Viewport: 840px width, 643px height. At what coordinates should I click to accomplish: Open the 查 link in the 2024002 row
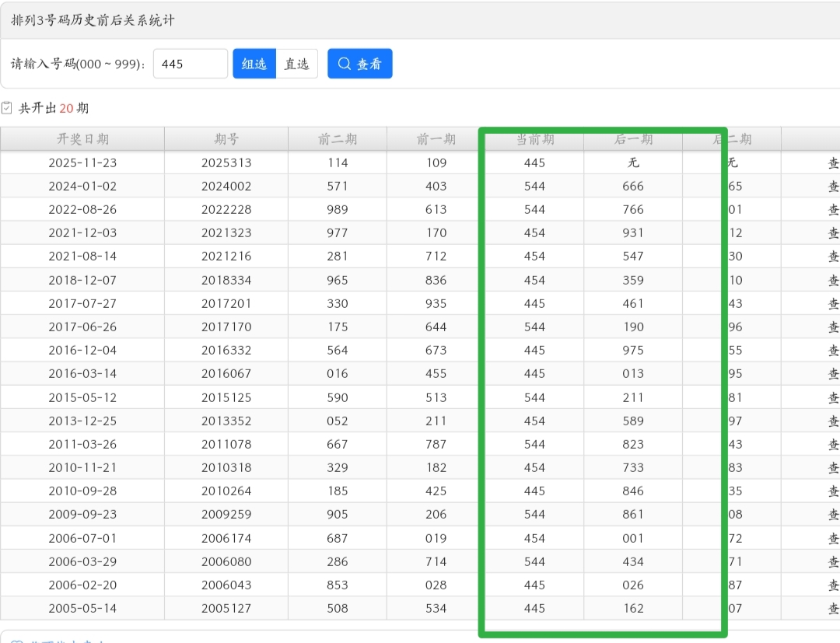[x=833, y=187]
